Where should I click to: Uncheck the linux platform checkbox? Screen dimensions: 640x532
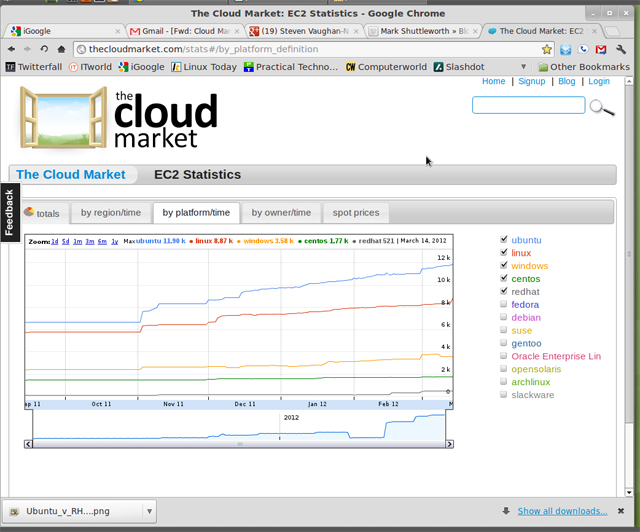pyautogui.click(x=504, y=252)
